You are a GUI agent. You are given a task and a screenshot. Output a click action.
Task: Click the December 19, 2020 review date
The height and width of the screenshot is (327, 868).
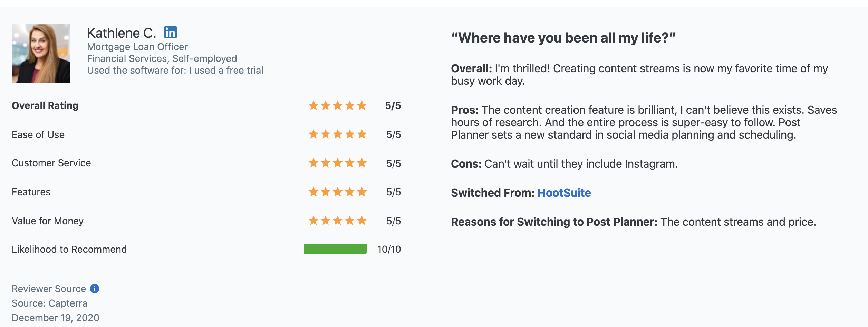click(x=56, y=318)
